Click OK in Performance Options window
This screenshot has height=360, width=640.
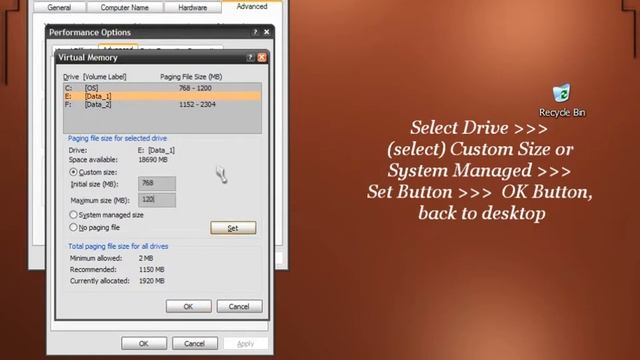pos(144,343)
